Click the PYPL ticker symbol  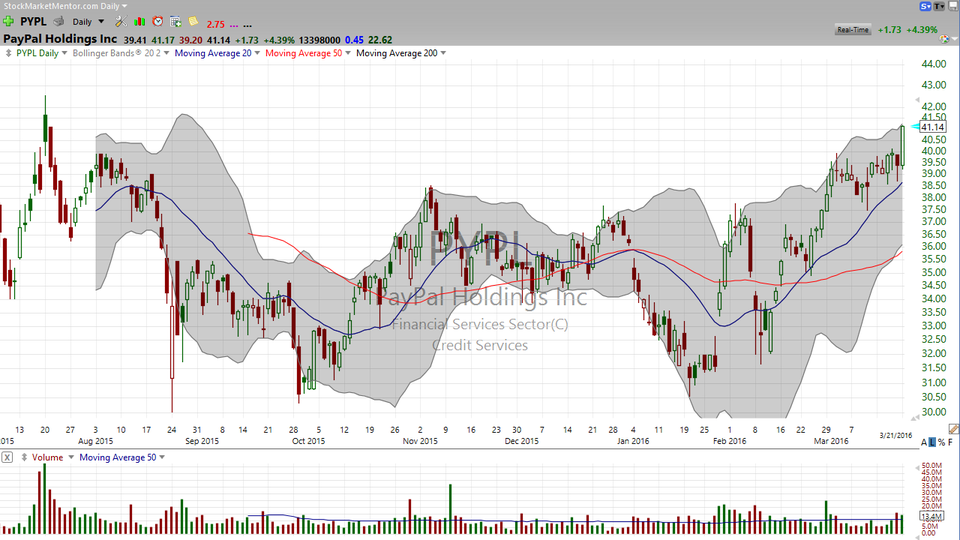(x=33, y=21)
